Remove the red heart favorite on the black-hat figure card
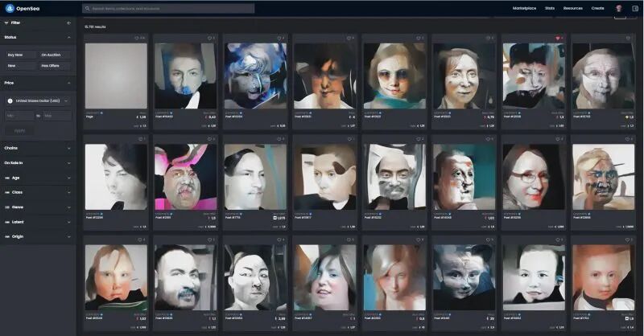The height and width of the screenshot is (336, 644). coord(558,38)
